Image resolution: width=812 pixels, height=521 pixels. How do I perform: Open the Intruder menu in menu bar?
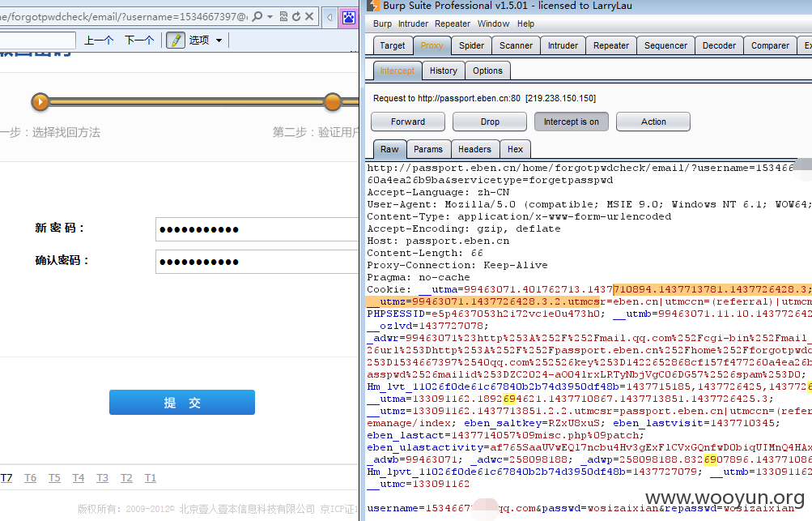413,23
